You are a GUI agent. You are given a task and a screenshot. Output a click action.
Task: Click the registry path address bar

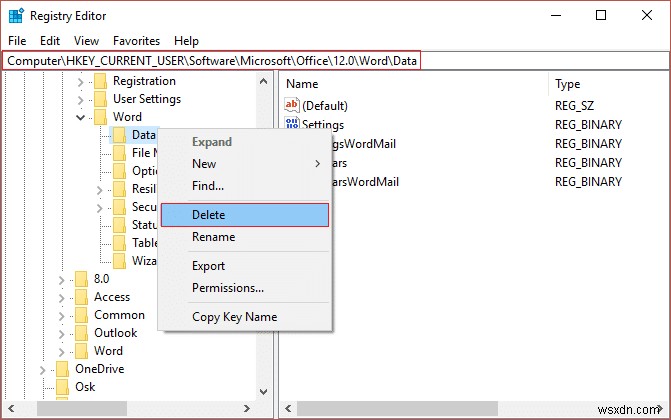[x=336, y=60]
